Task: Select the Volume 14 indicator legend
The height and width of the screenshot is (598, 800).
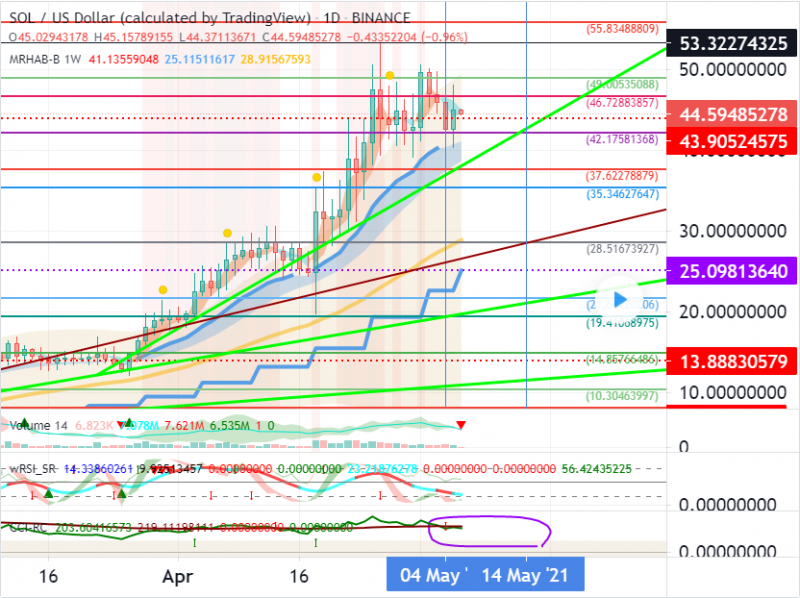Action: coord(38,425)
